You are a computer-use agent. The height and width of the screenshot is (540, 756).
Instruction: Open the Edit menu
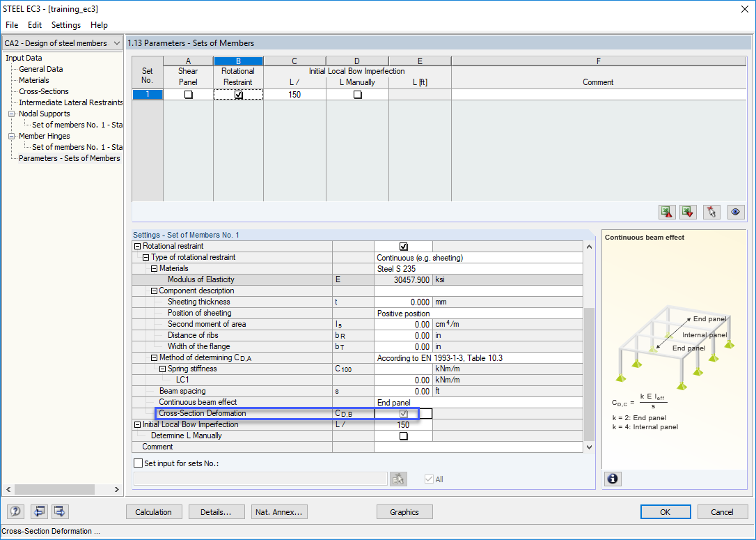[x=35, y=25]
